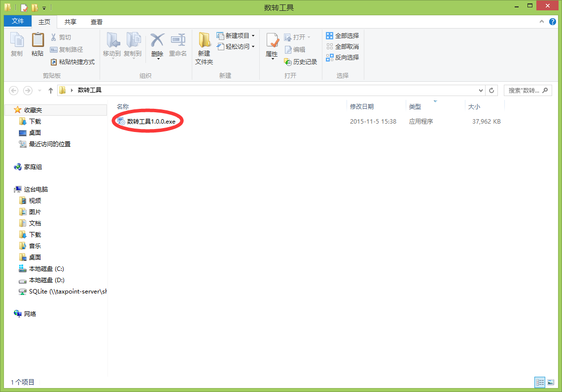Expand the 新建项目 (New item) dropdown
This screenshot has height=392, width=562.
[x=253, y=35]
